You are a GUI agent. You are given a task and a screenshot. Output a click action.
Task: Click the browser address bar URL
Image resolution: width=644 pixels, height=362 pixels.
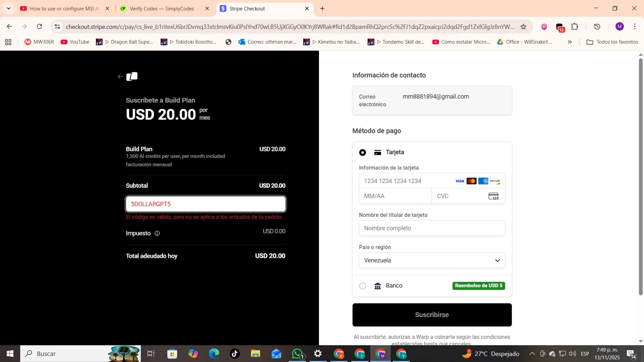[290, 27]
